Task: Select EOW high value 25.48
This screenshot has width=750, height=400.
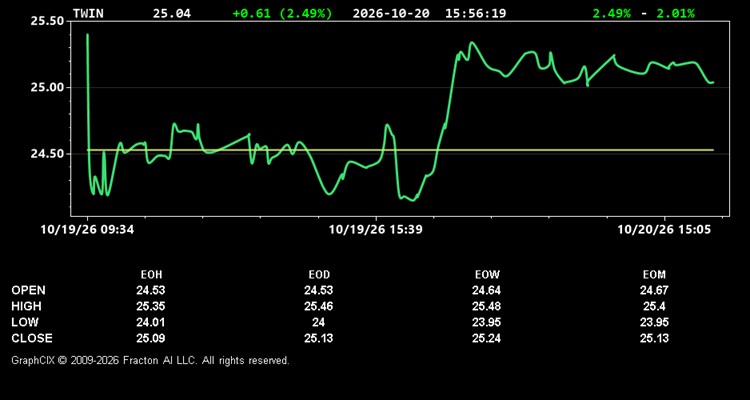Action: (x=486, y=306)
